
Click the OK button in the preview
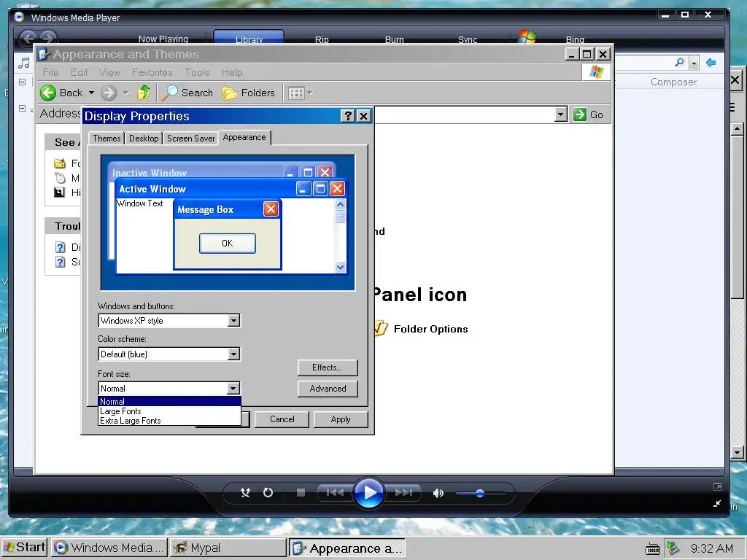228,244
